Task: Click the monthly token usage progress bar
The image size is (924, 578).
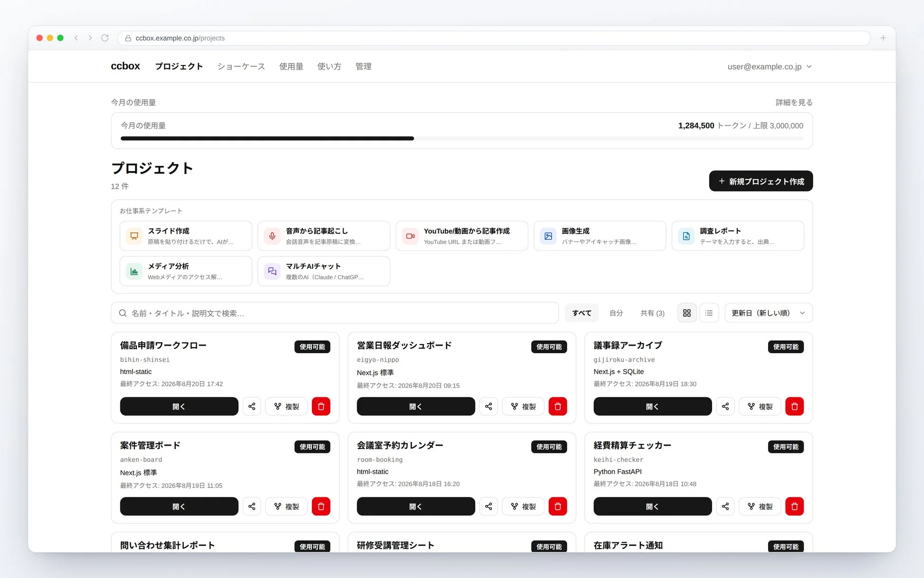Action: pos(462,138)
